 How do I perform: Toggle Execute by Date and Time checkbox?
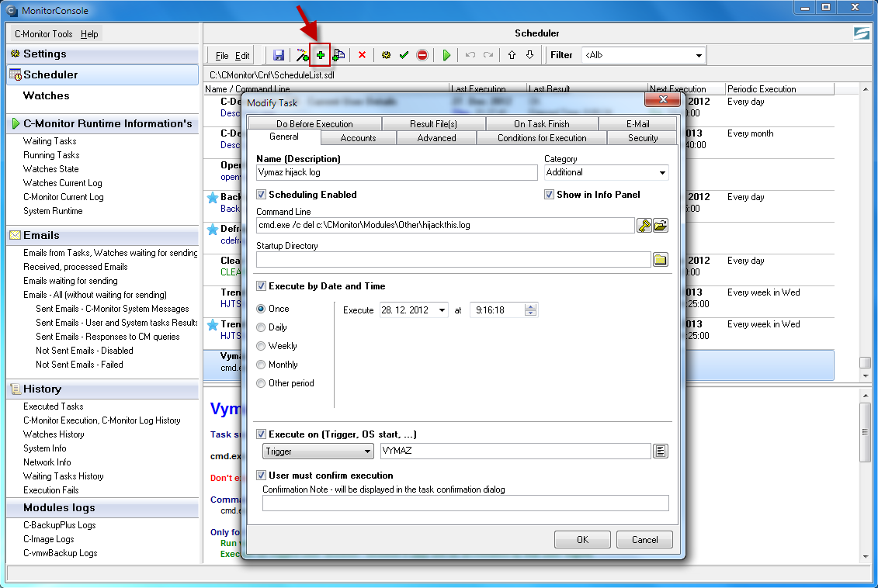[261, 286]
